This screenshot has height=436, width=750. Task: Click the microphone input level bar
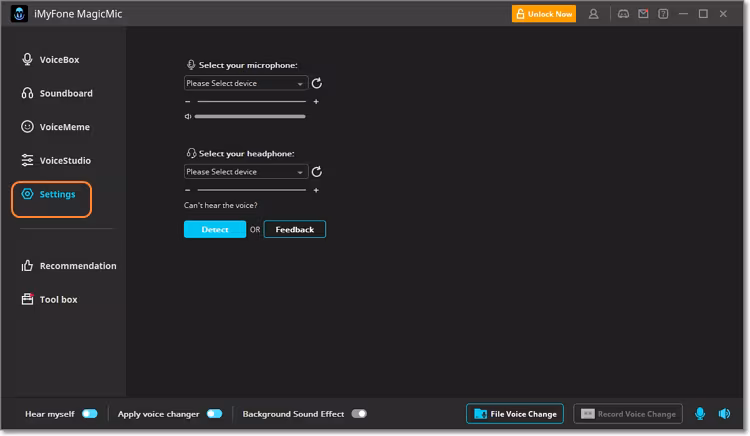250,116
